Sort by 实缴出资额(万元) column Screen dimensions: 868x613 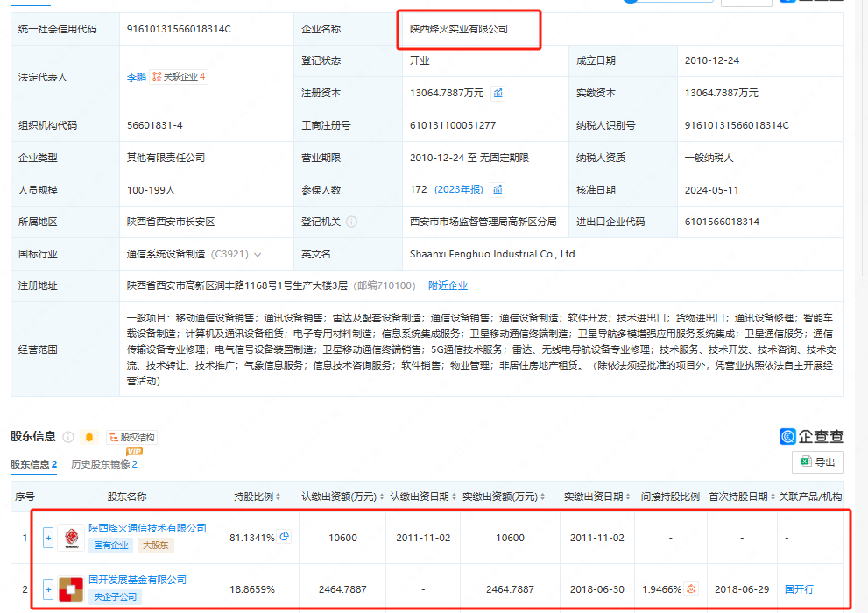coord(542,497)
